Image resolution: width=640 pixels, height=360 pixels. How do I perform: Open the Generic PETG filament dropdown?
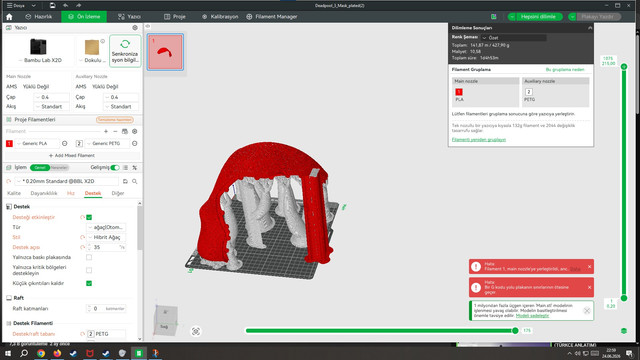click(x=107, y=143)
